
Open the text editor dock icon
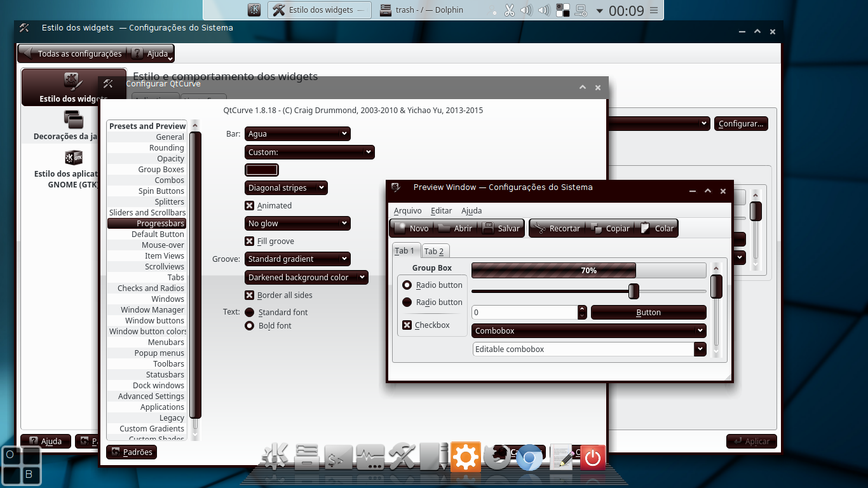[x=560, y=456]
